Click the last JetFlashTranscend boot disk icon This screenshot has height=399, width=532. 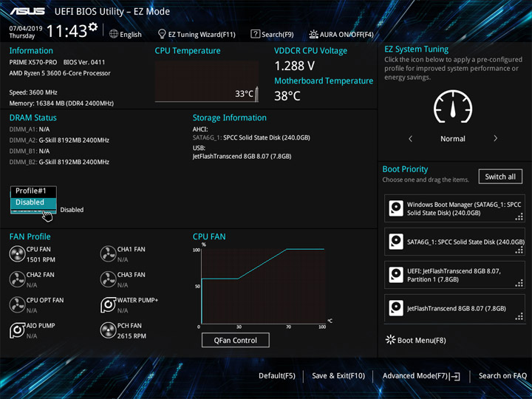[396, 308]
